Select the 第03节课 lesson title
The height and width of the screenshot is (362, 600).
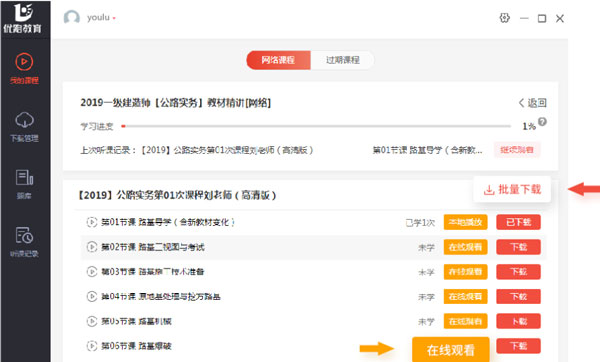(153, 272)
